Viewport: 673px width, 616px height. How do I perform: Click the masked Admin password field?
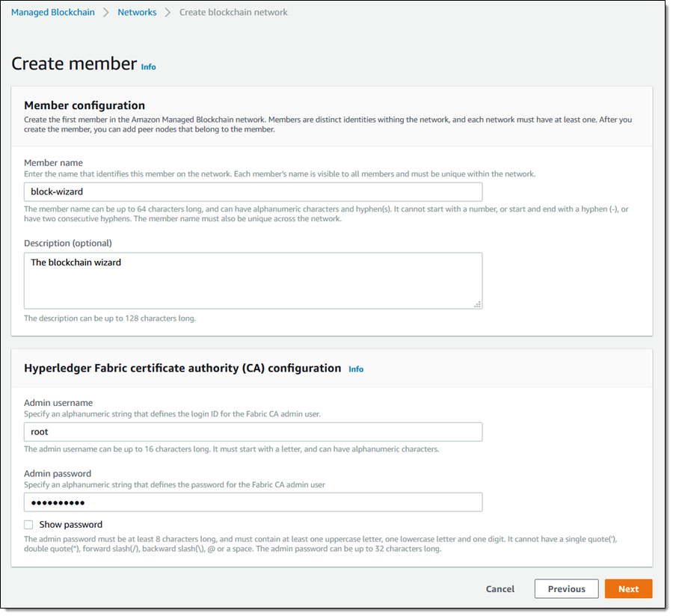(253, 502)
